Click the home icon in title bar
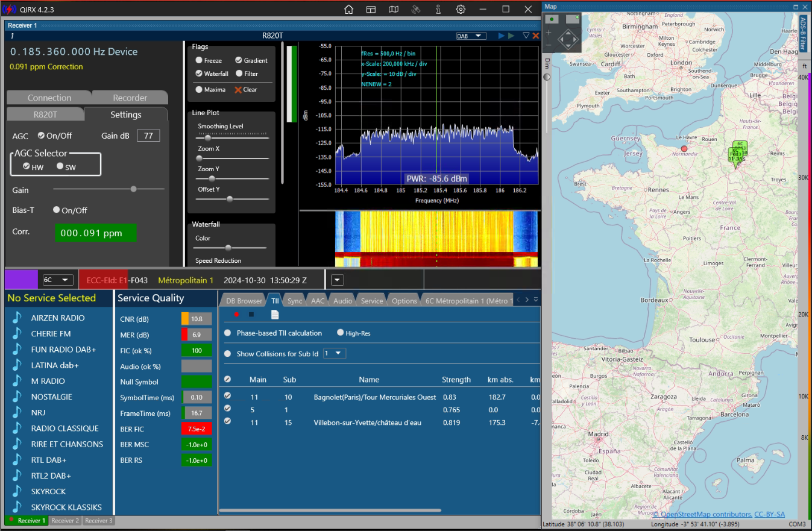The height and width of the screenshot is (531, 812). [348, 9]
